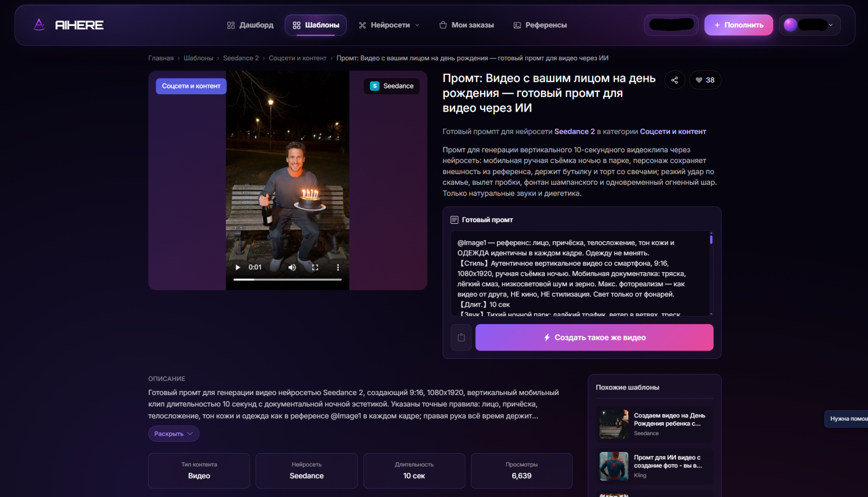Click the Шаблоны grid icon
Image resolution: width=868 pixels, height=497 pixels.
[297, 25]
